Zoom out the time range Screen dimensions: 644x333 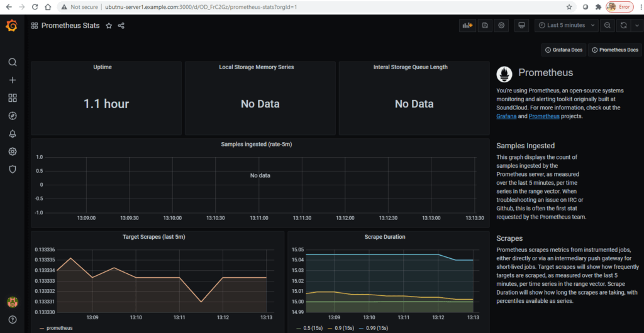pos(607,25)
